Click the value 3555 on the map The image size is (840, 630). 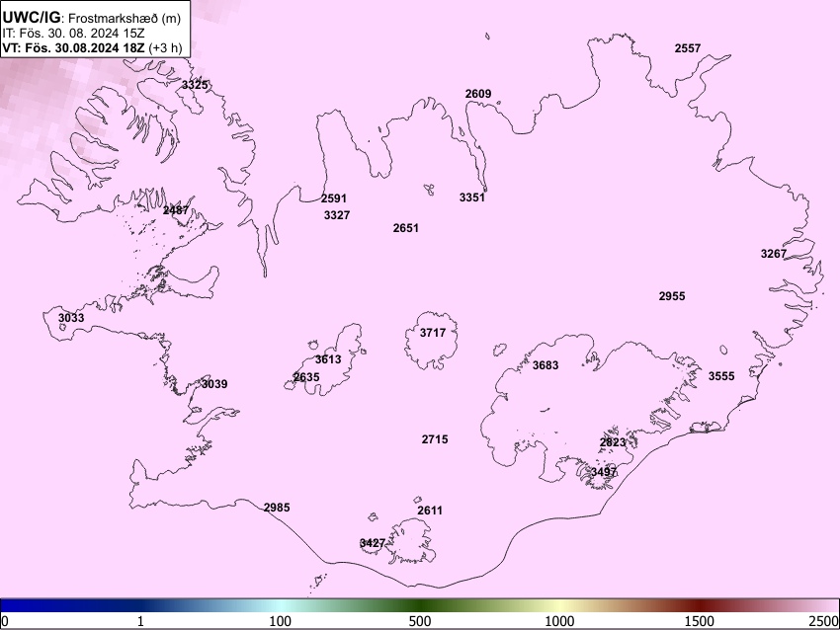[x=721, y=376]
